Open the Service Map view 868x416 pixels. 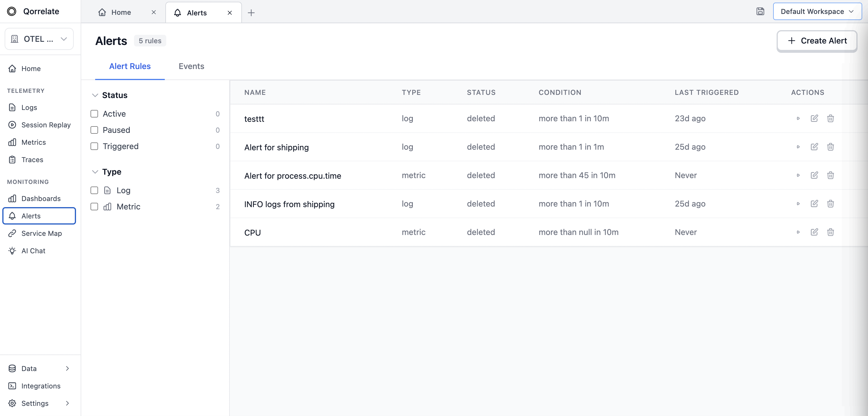42,233
